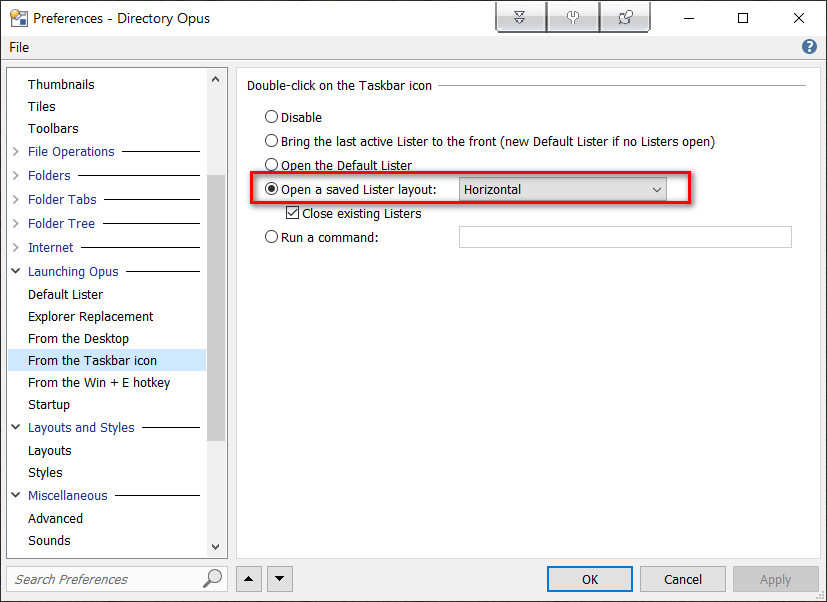This screenshot has height=602, width=827.
Task: Click the magnifier in Search Preferences
Action: pyautogui.click(x=212, y=579)
